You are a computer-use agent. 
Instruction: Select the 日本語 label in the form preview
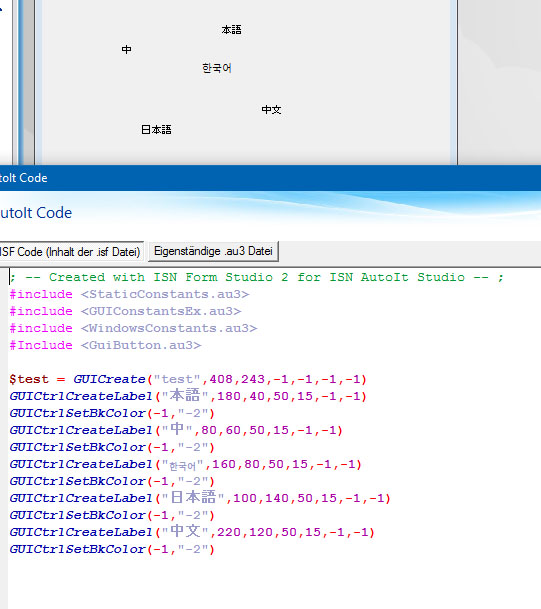pos(156,129)
